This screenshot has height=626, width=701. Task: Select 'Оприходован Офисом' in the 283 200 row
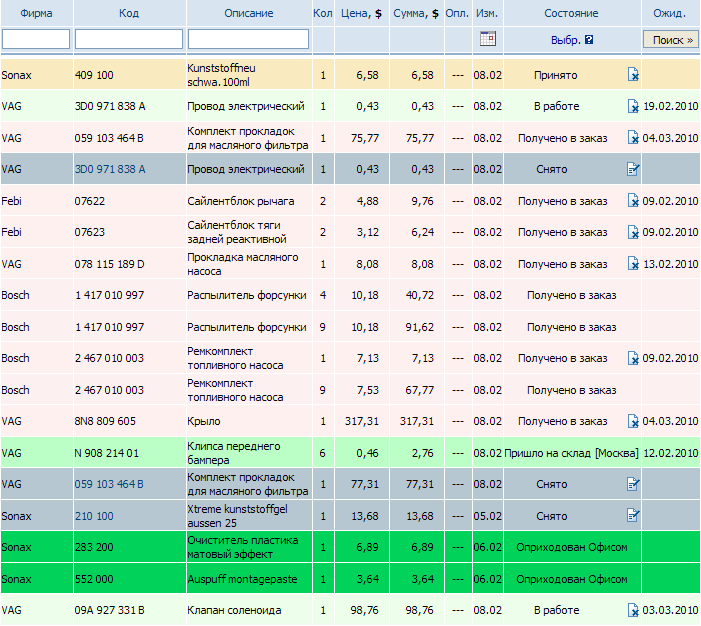(x=571, y=547)
